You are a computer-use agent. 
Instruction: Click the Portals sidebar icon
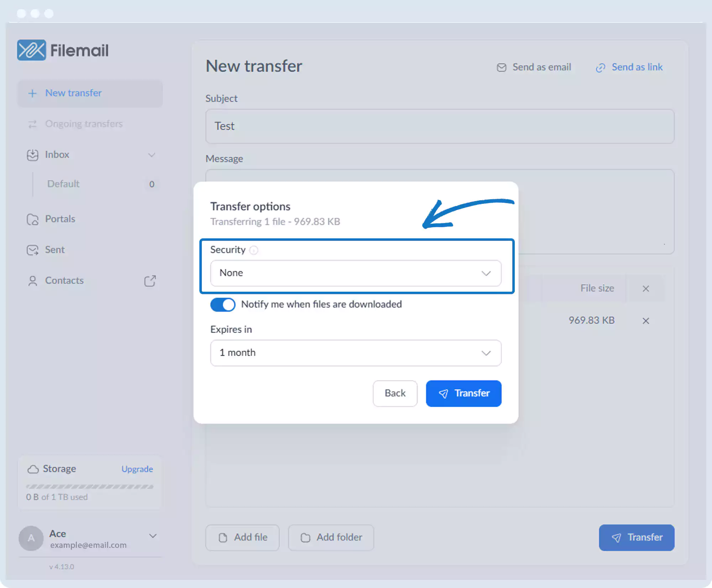[32, 219]
